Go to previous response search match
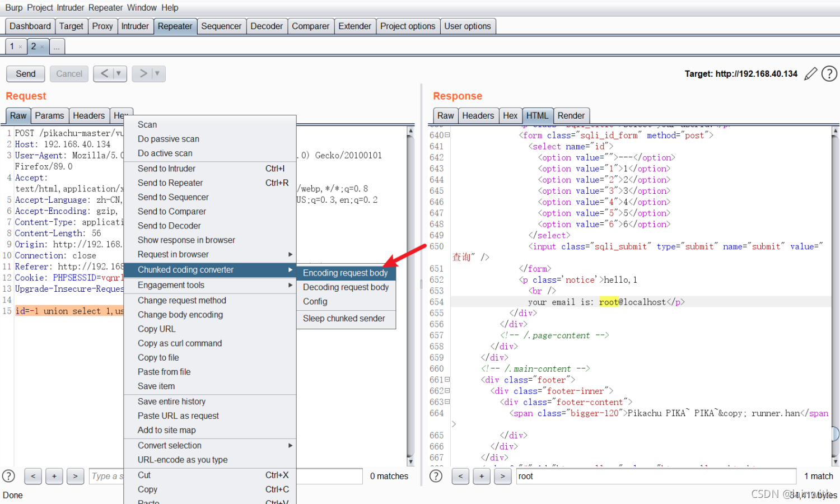 [x=460, y=476]
